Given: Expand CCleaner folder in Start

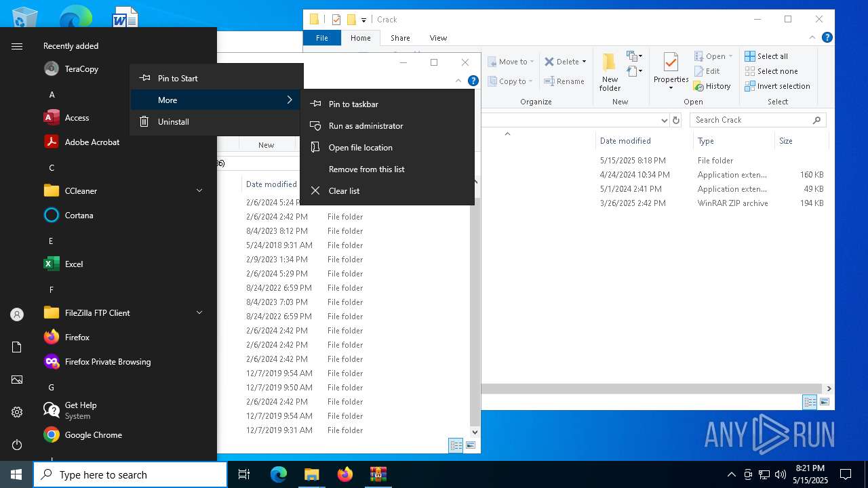Looking at the screenshot, I should pyautogui.click(x=199, y=191).
